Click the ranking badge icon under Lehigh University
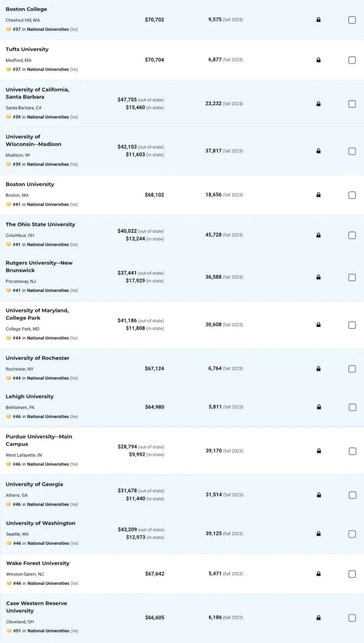This screenshot has width=364, height=643. (9, 417)
